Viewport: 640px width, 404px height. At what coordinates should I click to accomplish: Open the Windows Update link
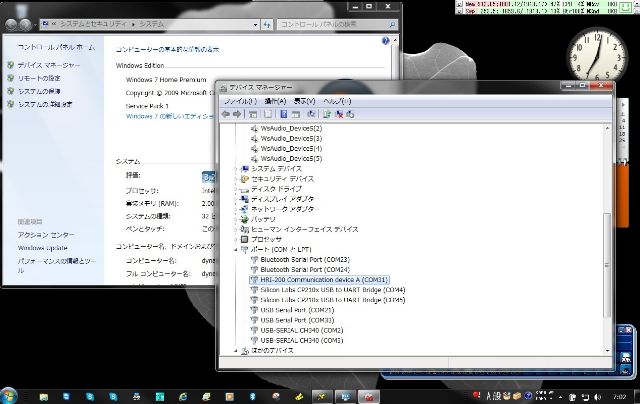tap(42, 247)
